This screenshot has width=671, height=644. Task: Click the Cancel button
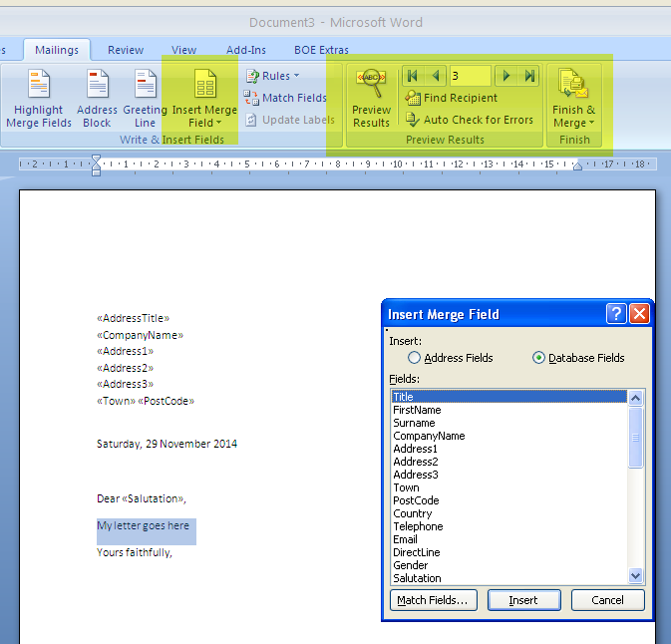tap(607, 600)
